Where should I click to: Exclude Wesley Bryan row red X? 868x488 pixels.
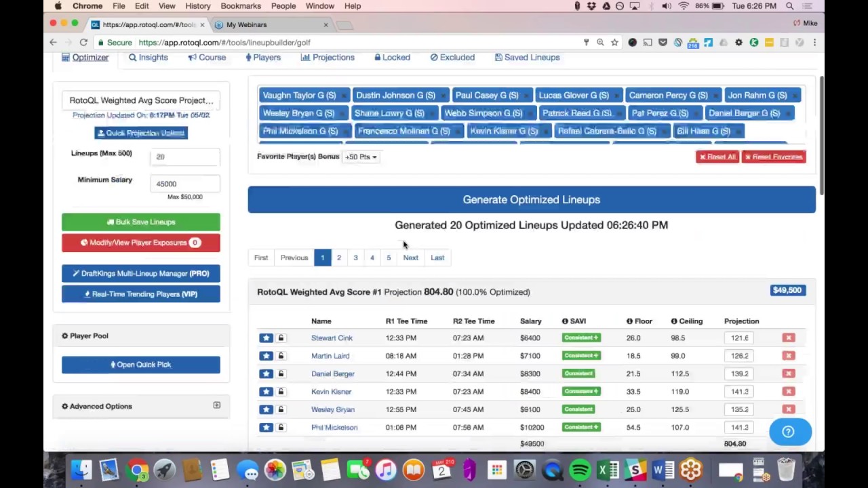pos(788,409)
